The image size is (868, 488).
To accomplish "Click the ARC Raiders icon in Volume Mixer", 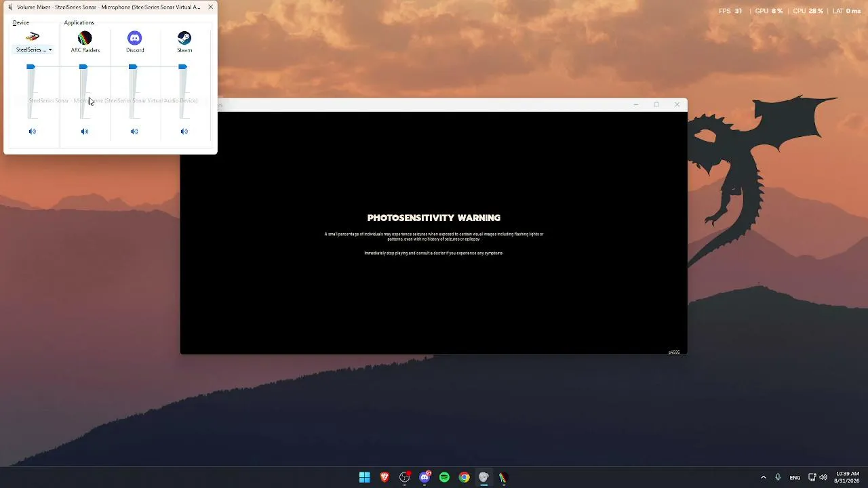I will coord(85,38).
